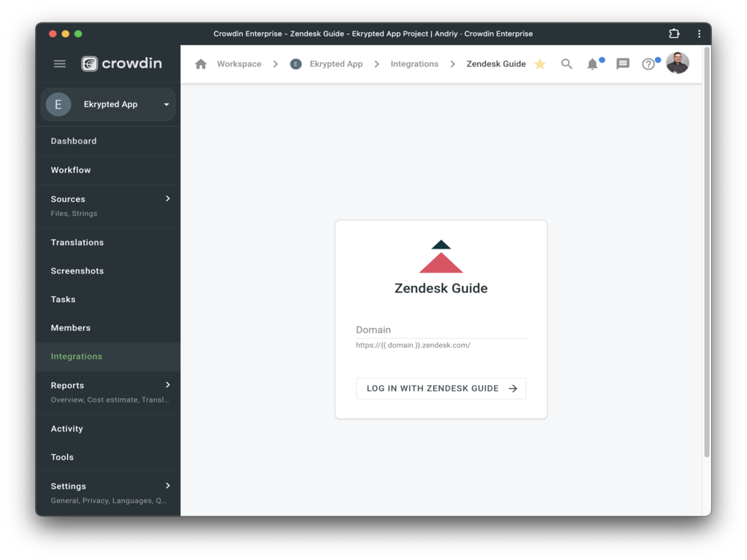The width and height of the screenshot is (747, 560).
Task: Open the notifications bell
Action: [x=592, y=64]
